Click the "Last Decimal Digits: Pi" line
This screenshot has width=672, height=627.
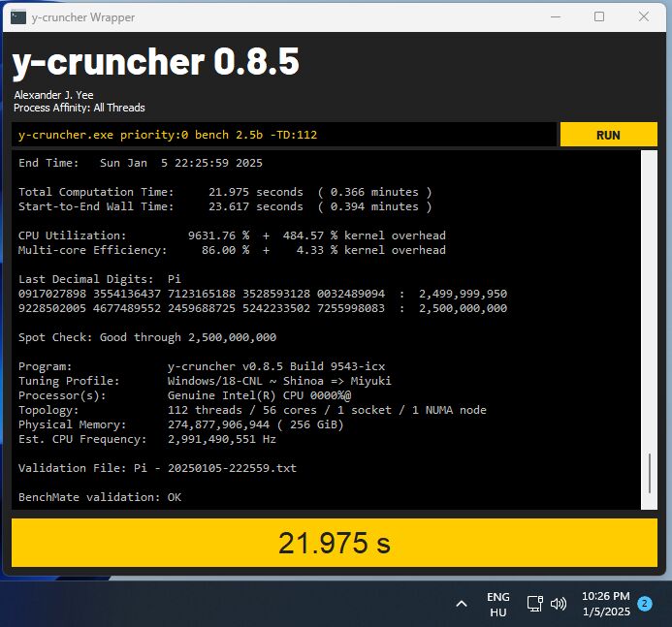(100, 279)
